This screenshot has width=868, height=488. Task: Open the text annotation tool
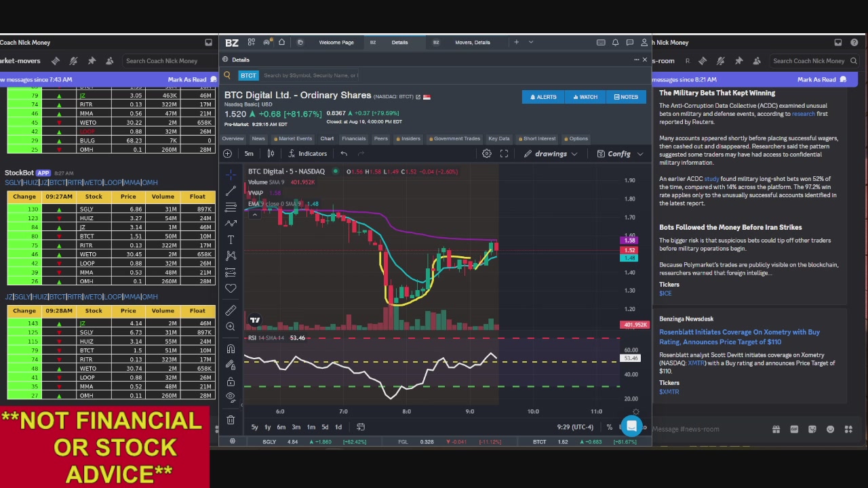pos(231,240)
